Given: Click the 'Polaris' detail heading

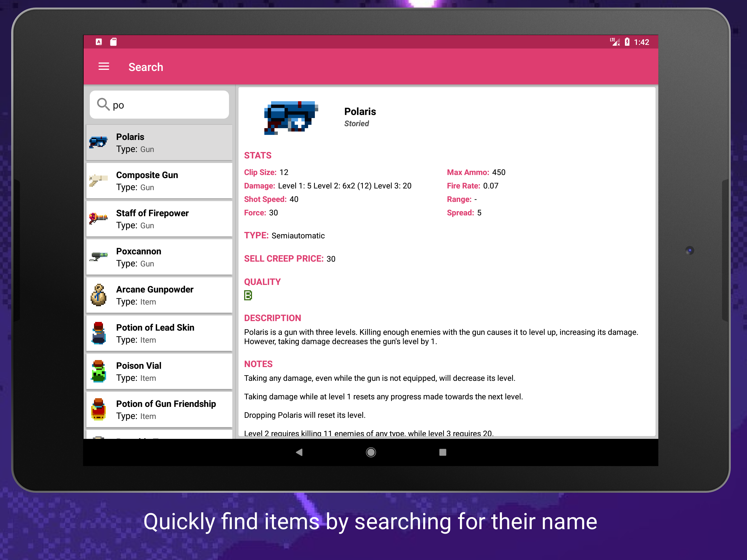Looking at the screenshot, I should (360, 111).
